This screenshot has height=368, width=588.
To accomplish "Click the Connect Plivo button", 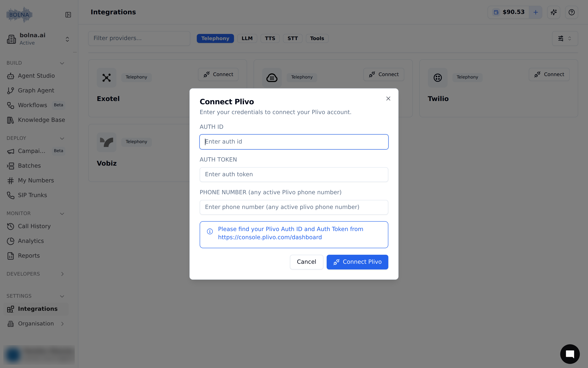I will [x=357, y=262].
